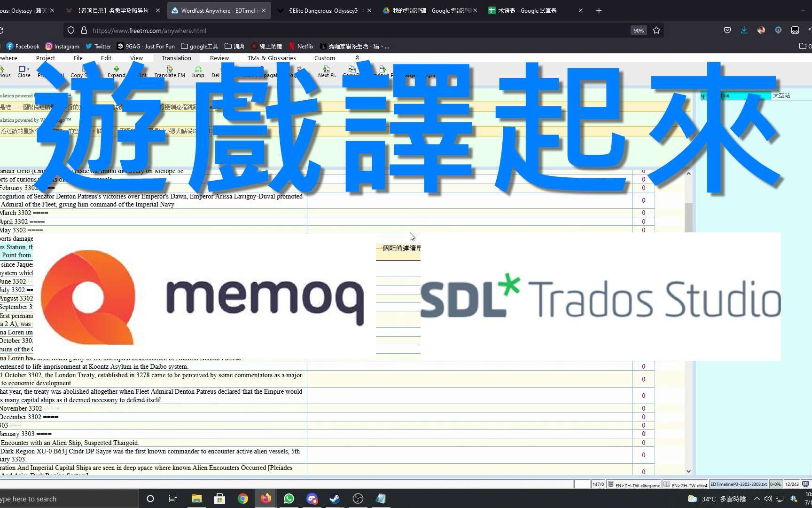Image resolution: width=812 pixels, height=508 pixels.
Task: Open the Facebook bookmark
Action: pos(23,46)
